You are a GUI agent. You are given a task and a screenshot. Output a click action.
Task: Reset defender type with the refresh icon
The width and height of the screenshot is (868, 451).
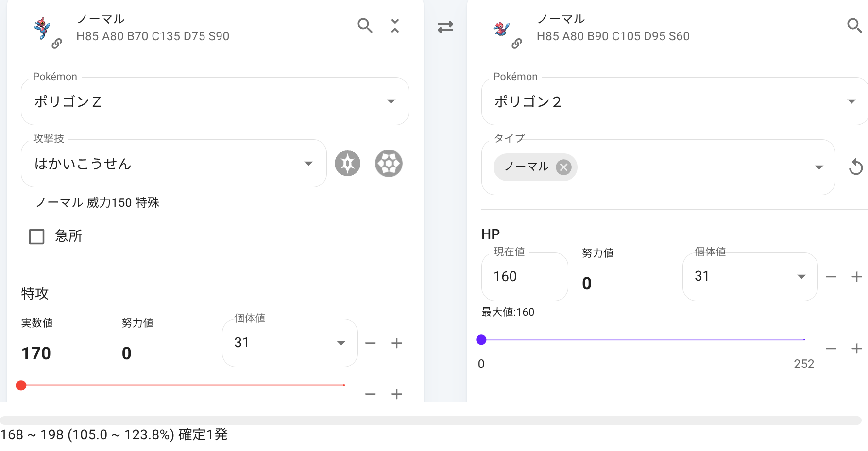pyautogui.click(x=855, y=167)
